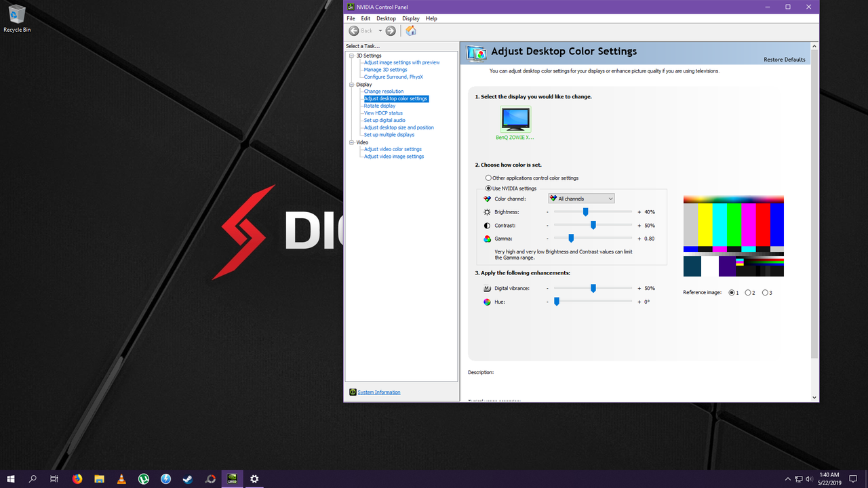Click the Forward navigation arrow
The height and width of the screenshot is (488, 868).
(391, 30)
